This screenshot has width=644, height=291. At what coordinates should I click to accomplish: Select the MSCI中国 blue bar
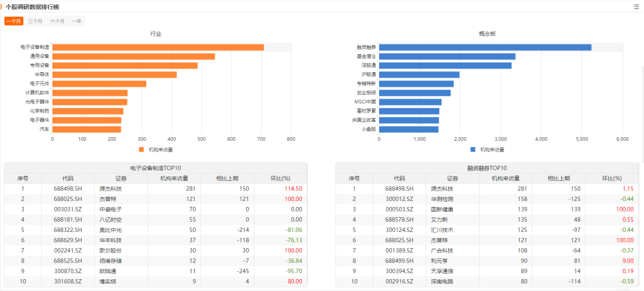(x=410, y=102)
